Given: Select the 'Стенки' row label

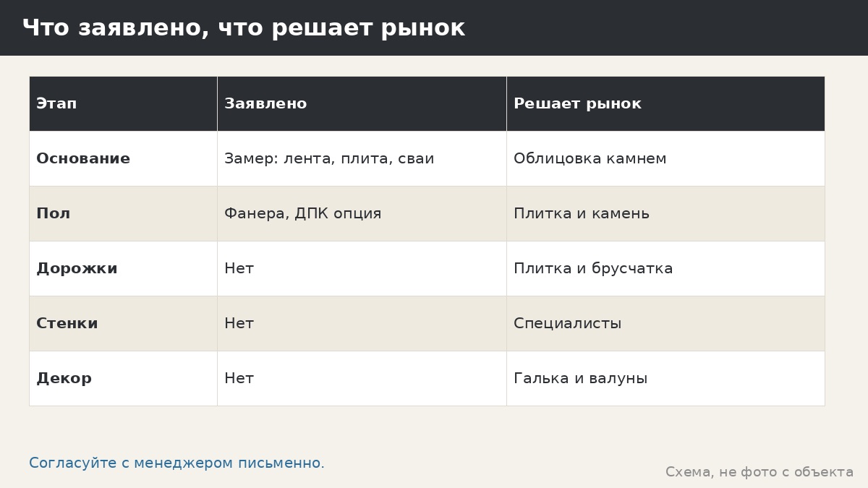Looking at the screenshot, I should [123, 323].
